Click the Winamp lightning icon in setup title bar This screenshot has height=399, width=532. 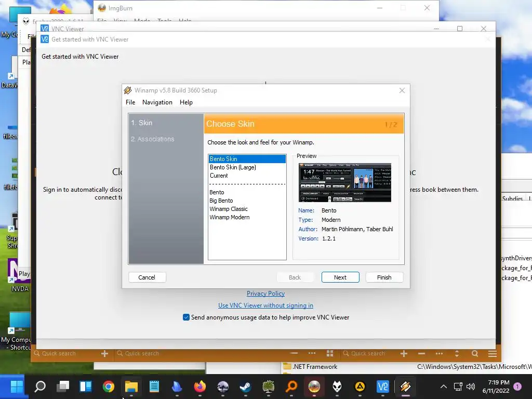[x=128, y=90]
